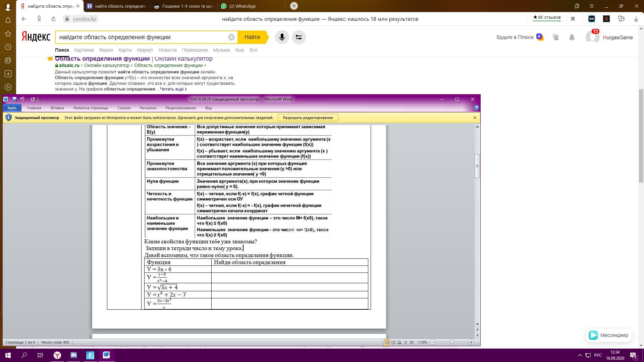Click Zoom Out minus in Word status bar
Screen dimensions: 644x362
(432, 342)
